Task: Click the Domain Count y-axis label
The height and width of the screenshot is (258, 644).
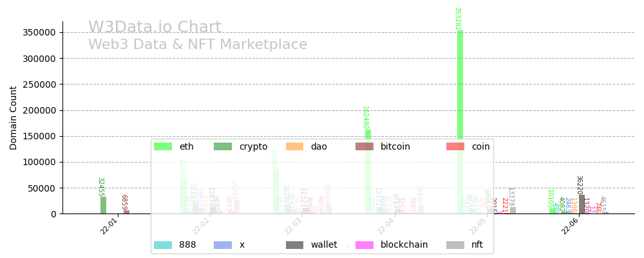Action: [14, 117]
